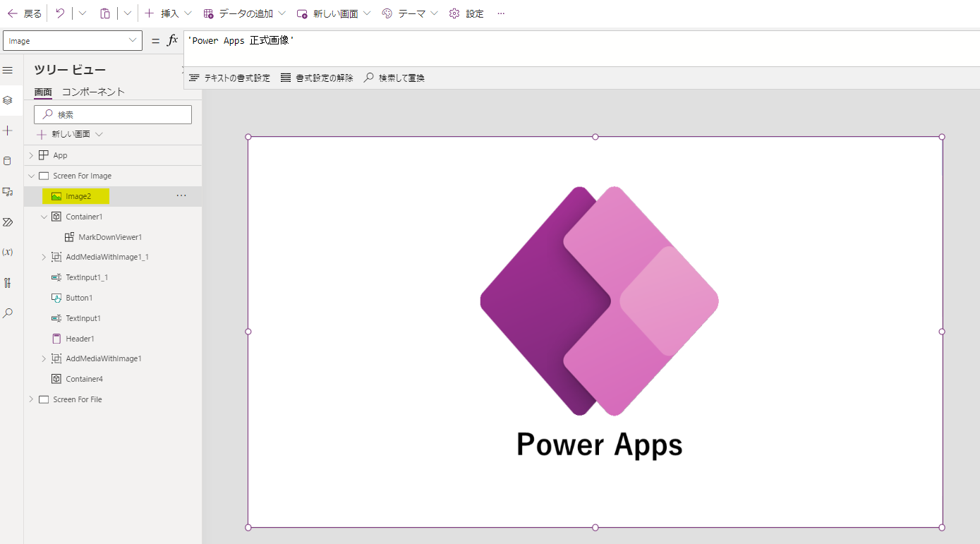Viewport: 980px width, 544px height.
Task: Open the Tree view layers icon
Action: tap(8, 100)
